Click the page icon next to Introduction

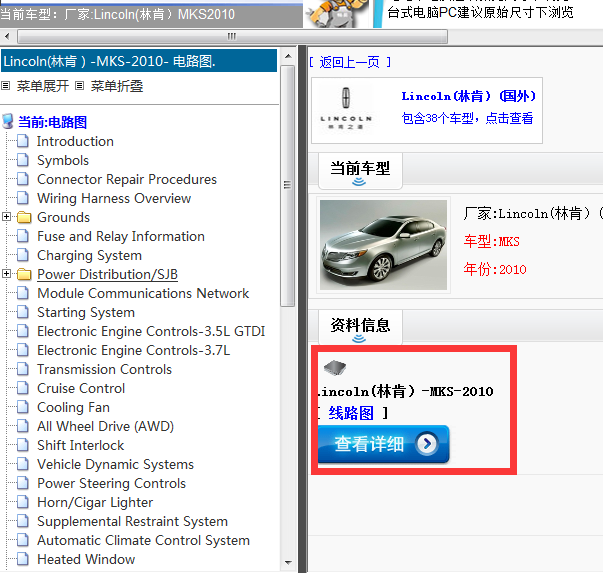click(x=23, y=141)
